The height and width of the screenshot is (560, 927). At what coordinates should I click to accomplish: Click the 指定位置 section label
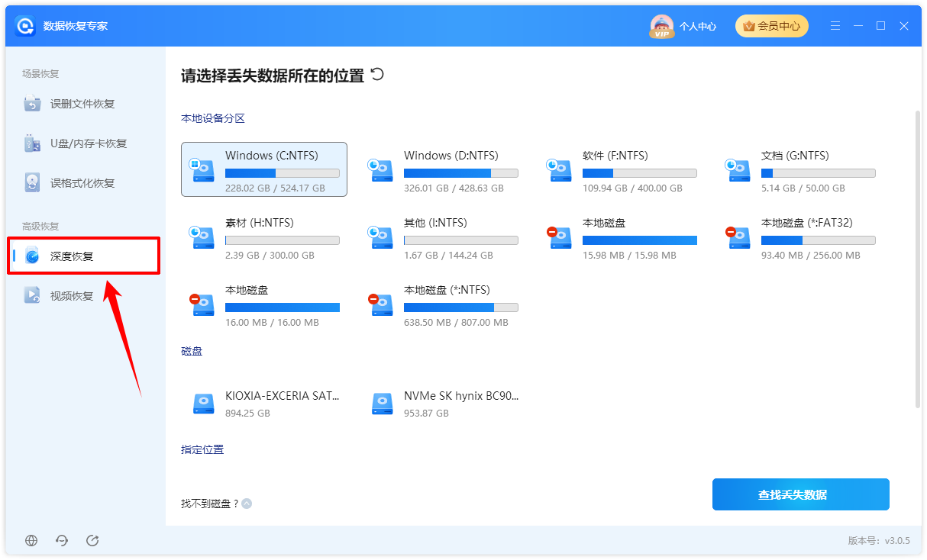click(202, 450)
